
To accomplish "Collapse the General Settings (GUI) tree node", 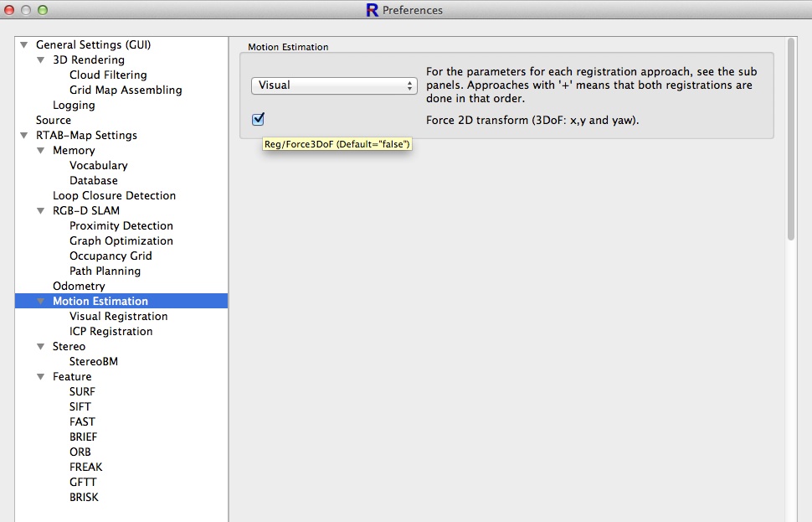I will pyautogui.click(x=24, y=45).
